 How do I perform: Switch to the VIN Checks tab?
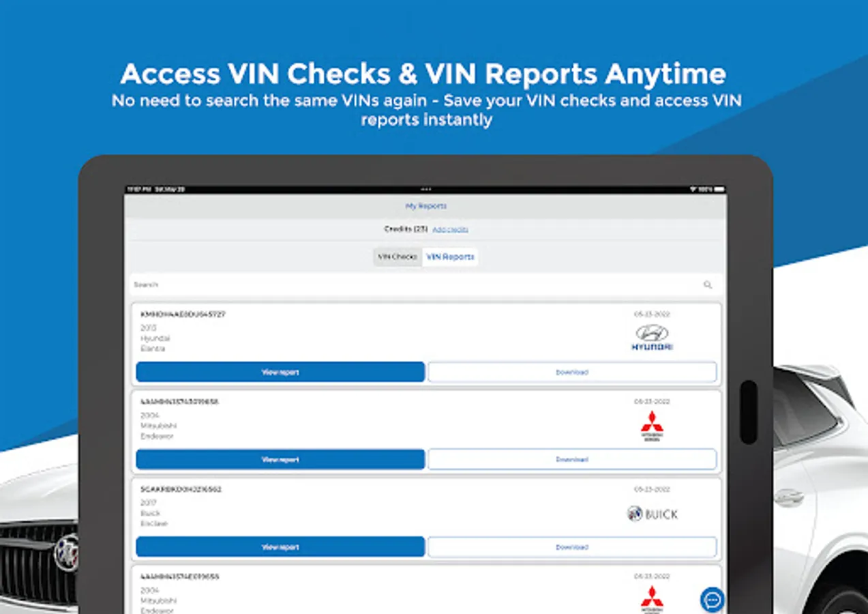coord(398,257)
